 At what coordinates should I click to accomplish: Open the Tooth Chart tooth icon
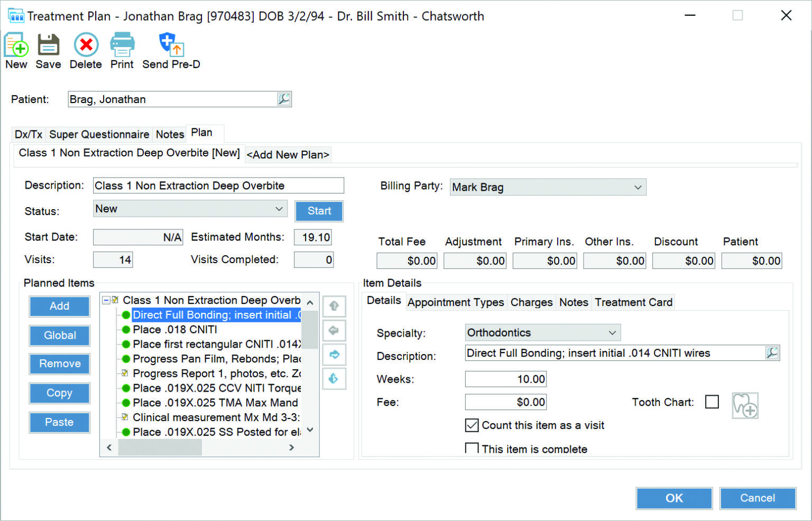(745, 405)
